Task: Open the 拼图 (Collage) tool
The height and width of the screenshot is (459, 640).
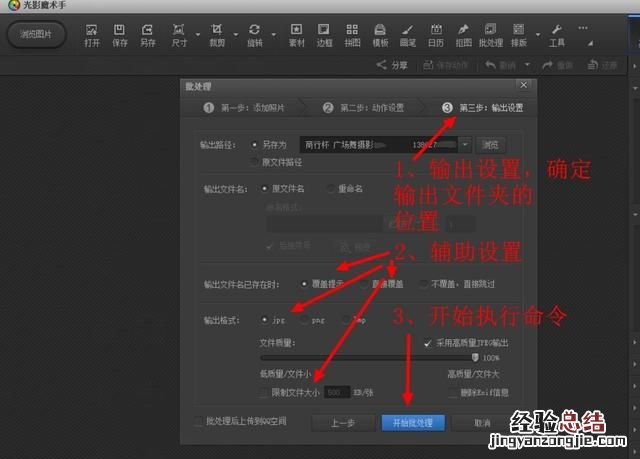Action: pyautogui.click(x=352, y=35)
